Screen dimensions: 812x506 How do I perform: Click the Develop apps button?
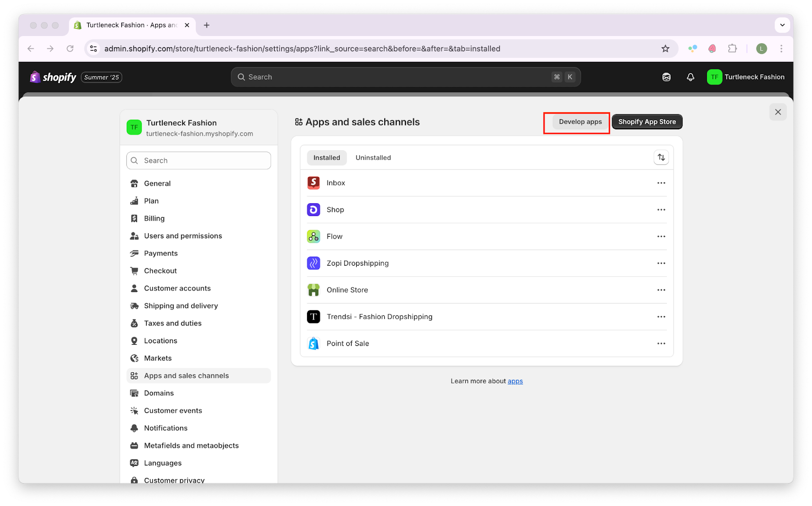coord(580,122)
